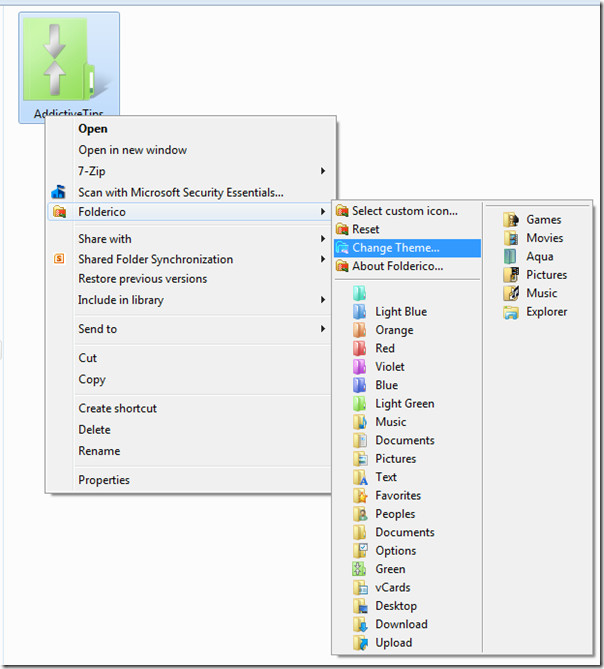This screenshot has width=604, height=669.
Task: Click the Movies filmstrip folder icon
Action: [x=511, y=238]
